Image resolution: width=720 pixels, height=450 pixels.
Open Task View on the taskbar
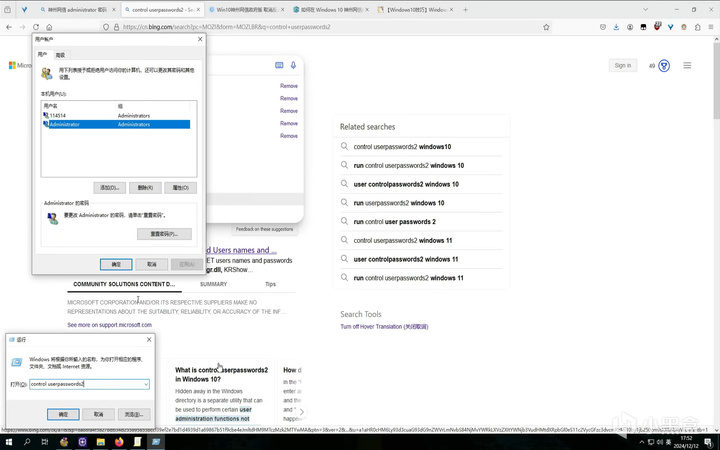coord(45,442)
